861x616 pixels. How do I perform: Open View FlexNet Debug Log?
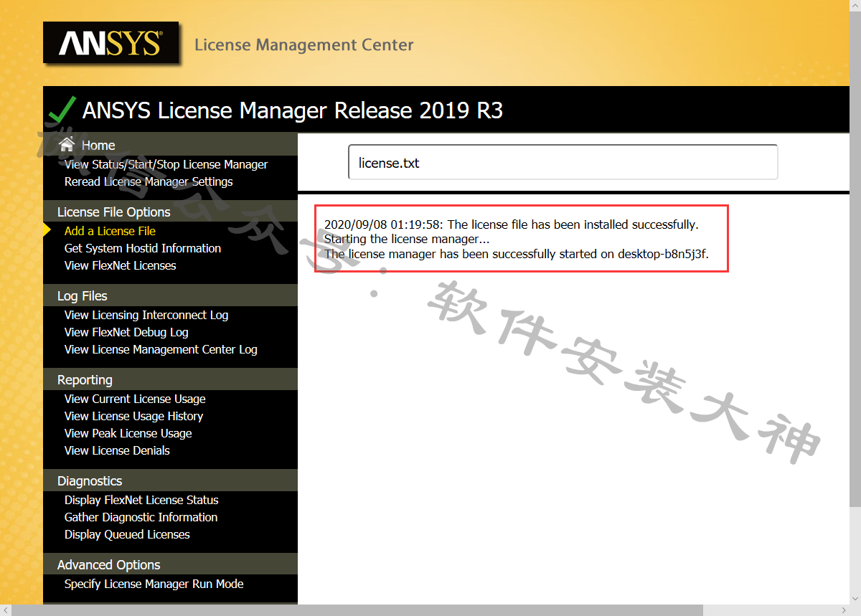click(x=126, y=332)
